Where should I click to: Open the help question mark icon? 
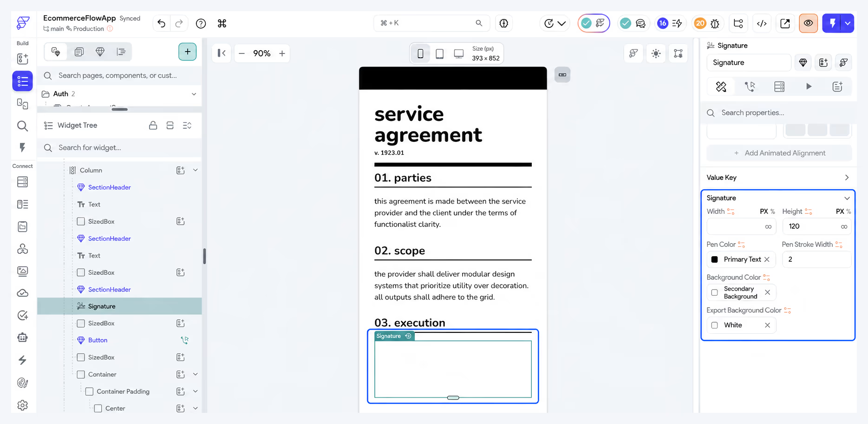pos(201,23)
